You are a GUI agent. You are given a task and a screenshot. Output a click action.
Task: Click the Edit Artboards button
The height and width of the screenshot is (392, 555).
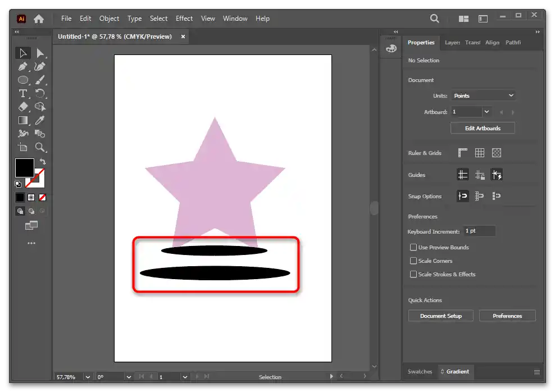pyautogui.click(x=483, y=128)
